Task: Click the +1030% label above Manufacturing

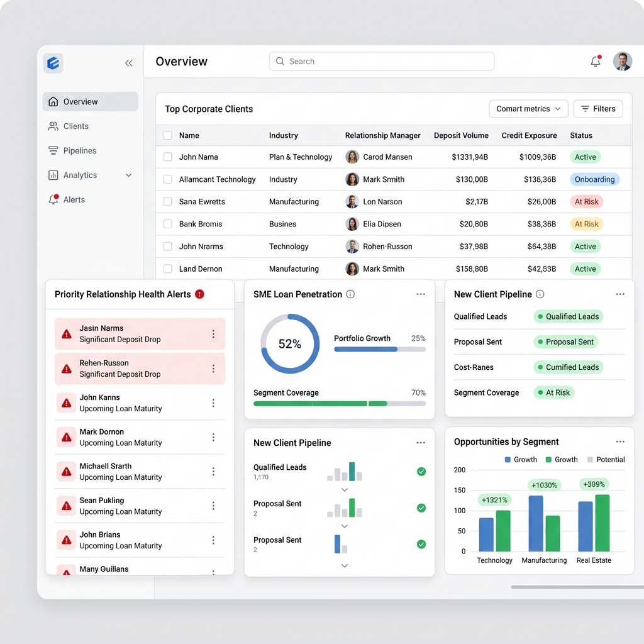Action: (x=544, y=485)
